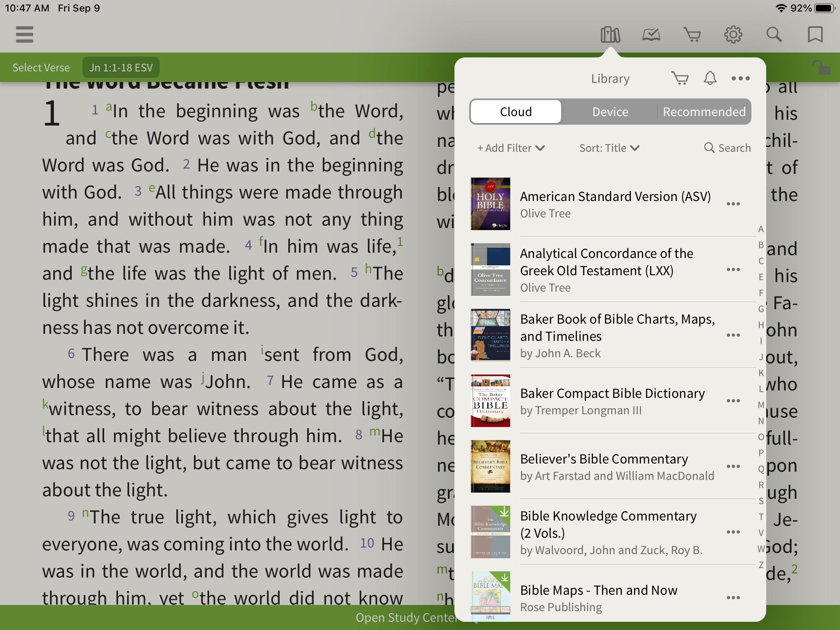Image resolution: width=840 pixels, height=630 pixels.
Task: Open American Standard Version (ASV) title
Action: [616, 196]
